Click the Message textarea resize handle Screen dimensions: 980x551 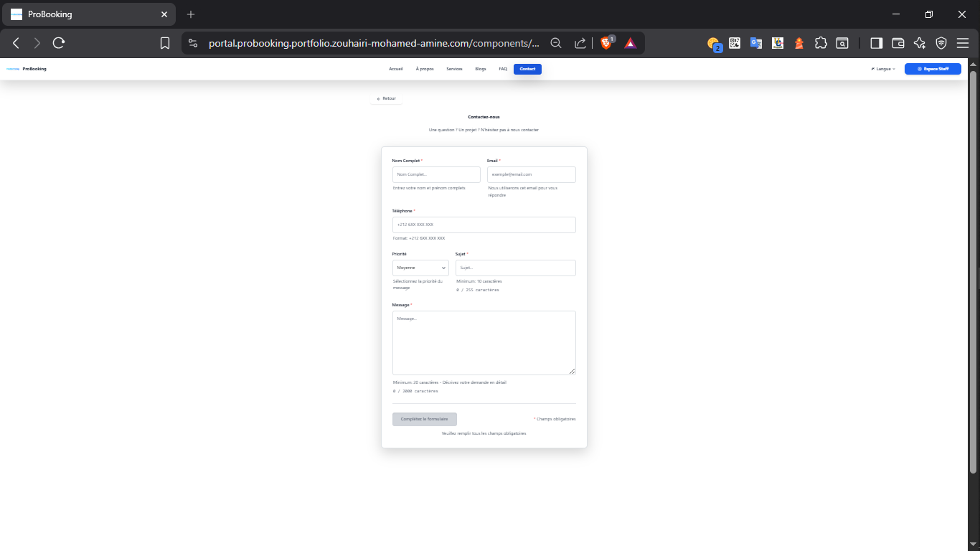(x=573, y=371)
